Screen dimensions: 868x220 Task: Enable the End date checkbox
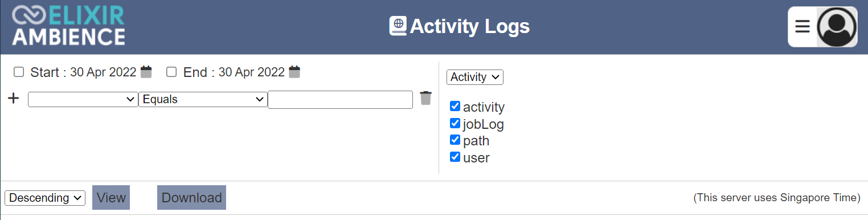point(171,72)
